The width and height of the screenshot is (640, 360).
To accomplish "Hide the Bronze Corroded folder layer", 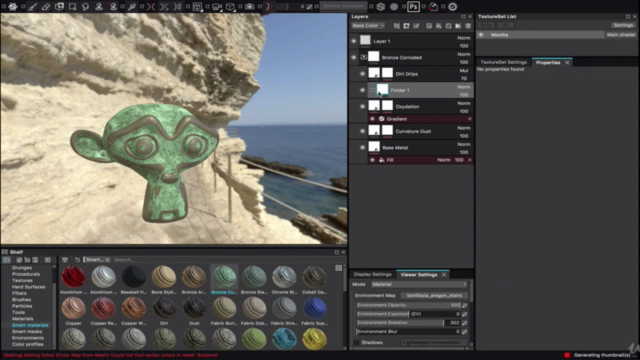I will click(354, 58).
